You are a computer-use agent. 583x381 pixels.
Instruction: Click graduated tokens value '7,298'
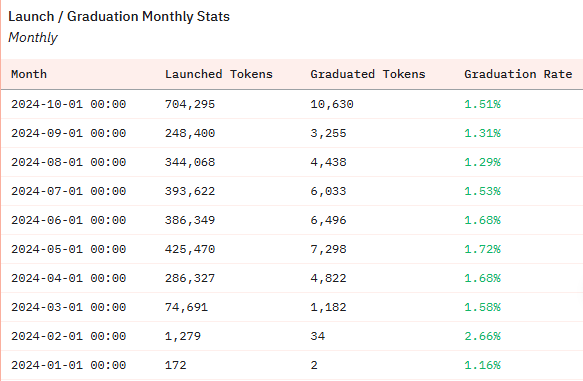coord(328,249)
